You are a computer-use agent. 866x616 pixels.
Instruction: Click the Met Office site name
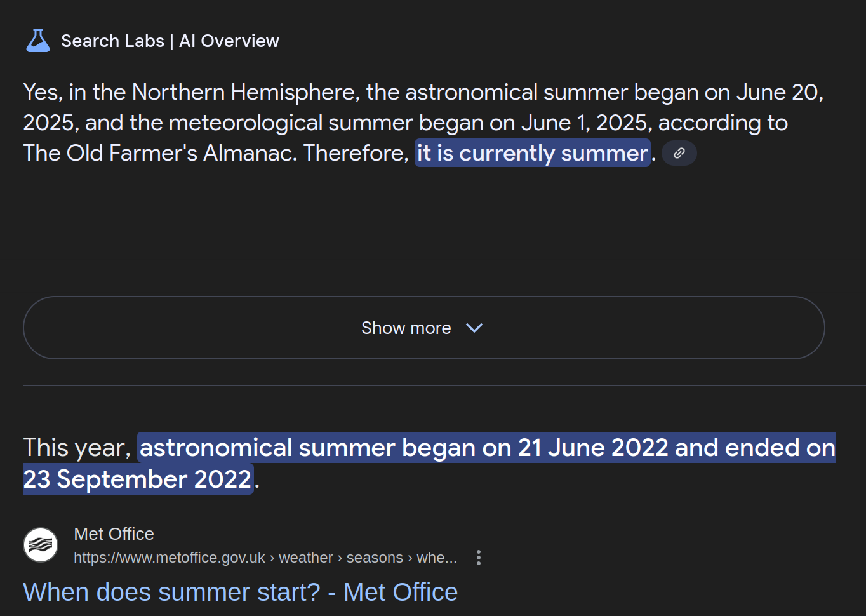click(x=114, y=533)
